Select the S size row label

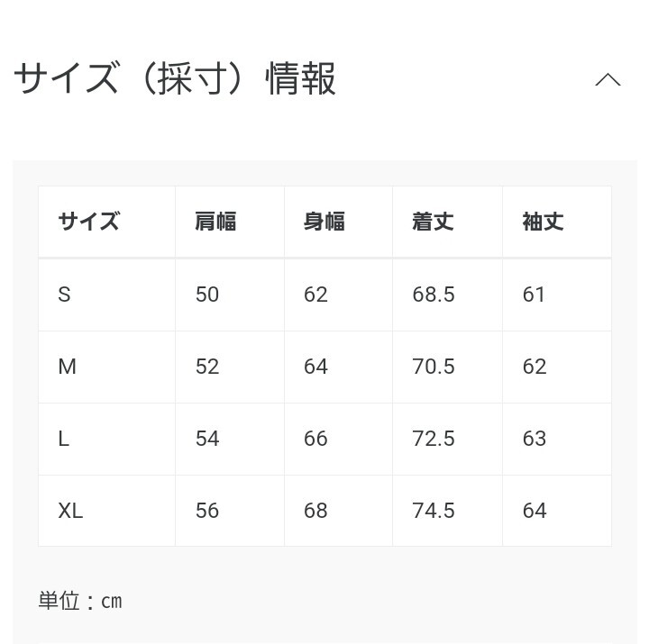pyautogui.click(x=64, y=295)
